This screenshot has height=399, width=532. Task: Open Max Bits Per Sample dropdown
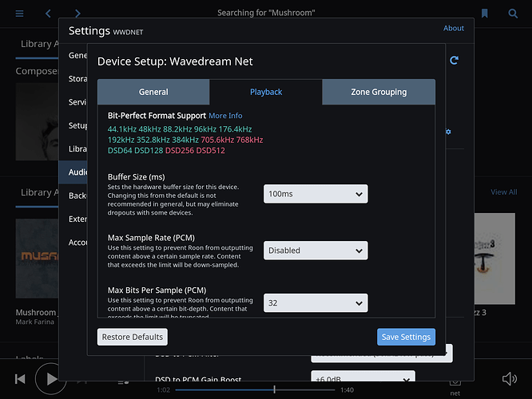click(x=316, y=303)
